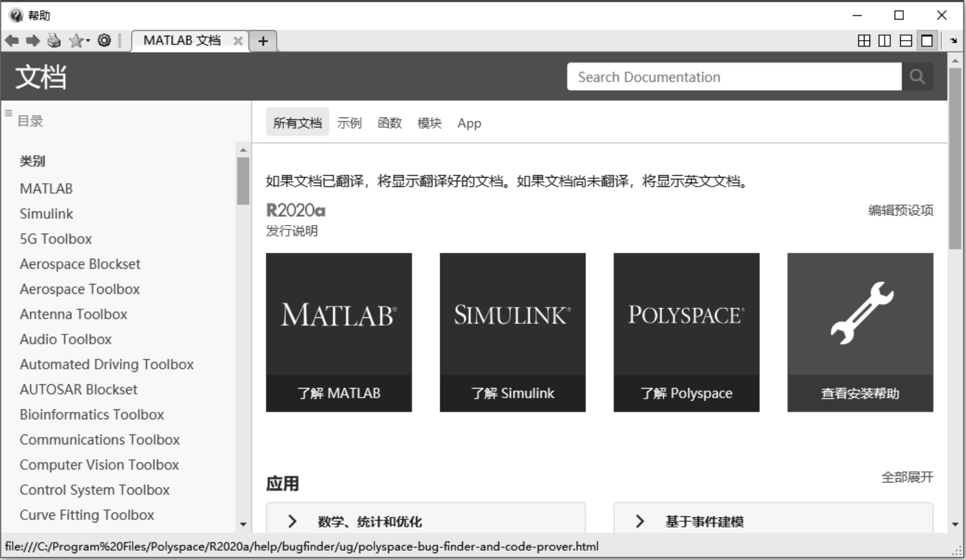Click main page scrollbar down arrow
The height and width of the screenshot is (560, 966).
(955, 524)
